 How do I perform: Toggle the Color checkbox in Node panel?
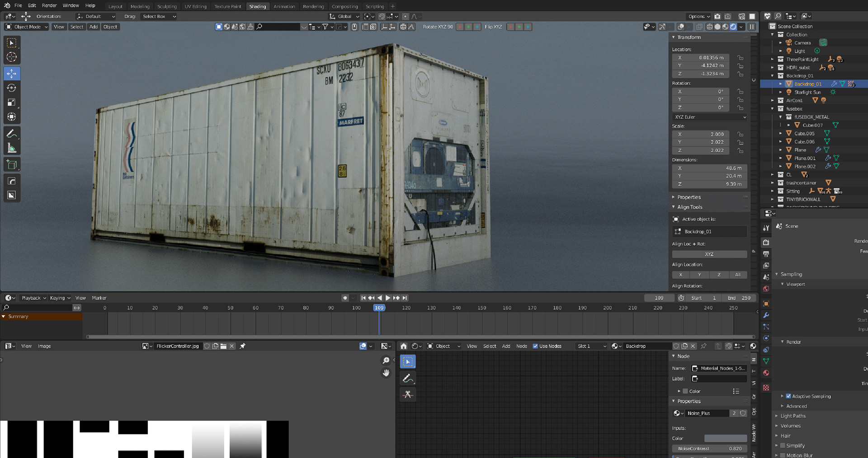(685, 391)
